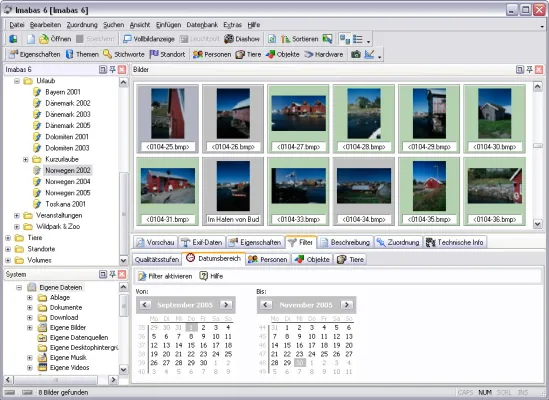This screenshot has width=549, height=400.
Task: Select the Vorschau tab
Action: click(155, 242)
